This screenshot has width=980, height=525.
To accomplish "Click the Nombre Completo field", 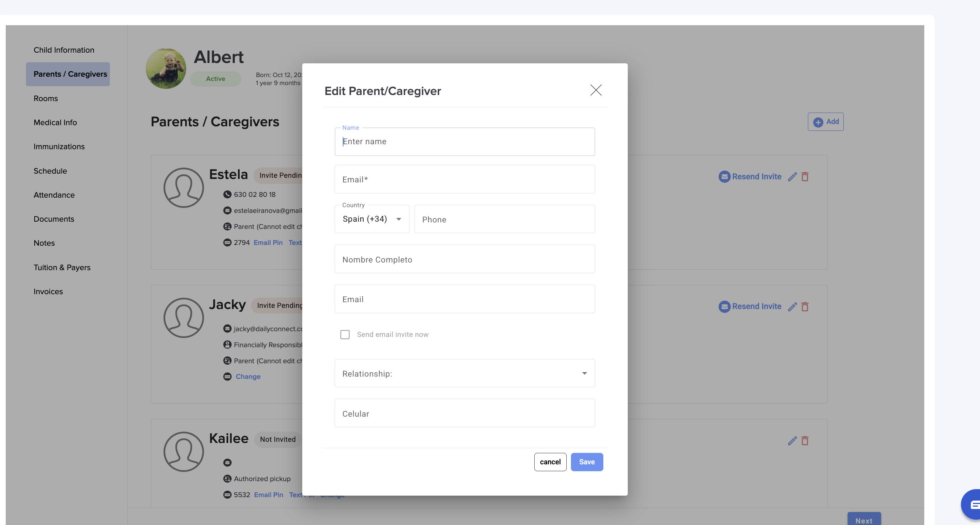I will point(465,259).
